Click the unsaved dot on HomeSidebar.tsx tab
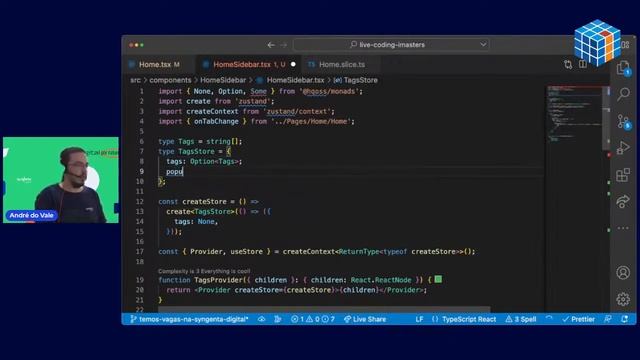This screenshot has height=360, width=640. tap(293, 64)
